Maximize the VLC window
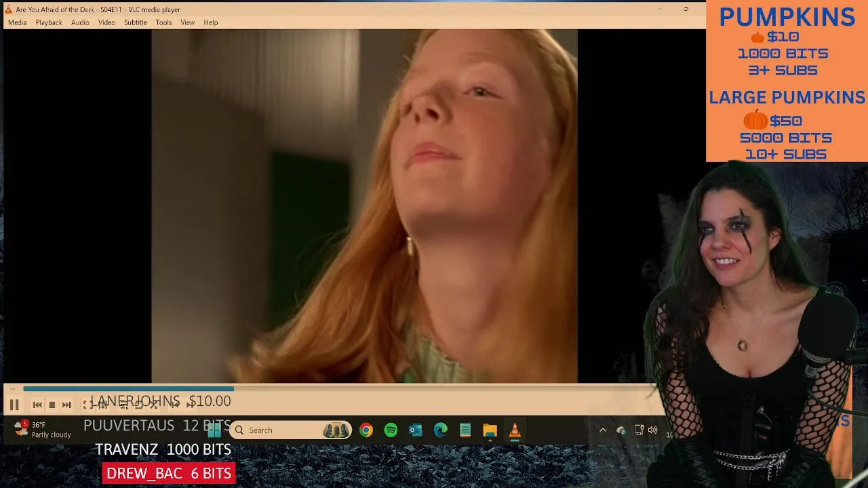This screenshot has width=868, height=488. [x=686, y=9]
